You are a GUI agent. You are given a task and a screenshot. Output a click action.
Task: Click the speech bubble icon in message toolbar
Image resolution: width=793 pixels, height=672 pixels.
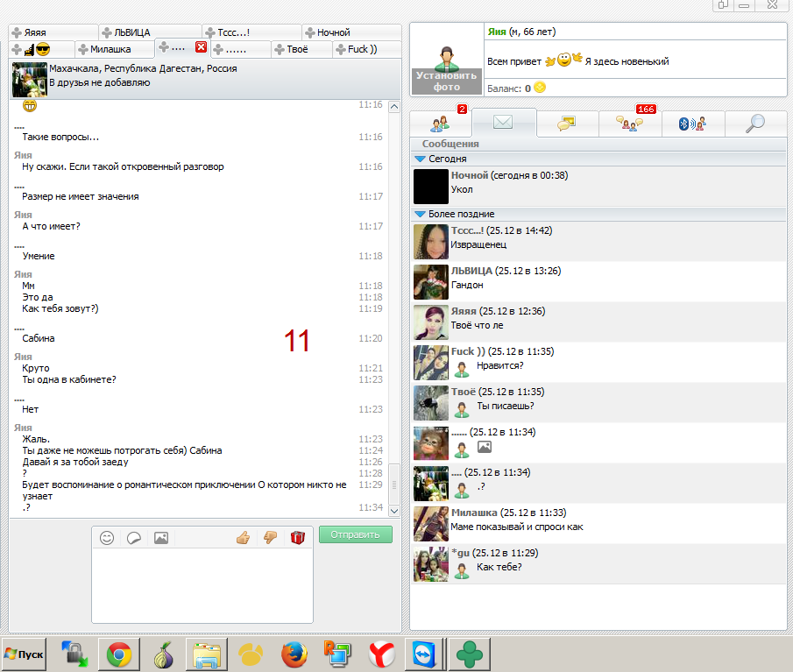click(134, 537)
